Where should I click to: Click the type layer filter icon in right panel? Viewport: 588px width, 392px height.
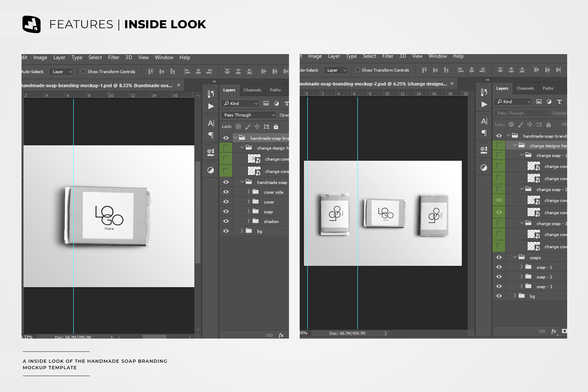click(559, 102)
